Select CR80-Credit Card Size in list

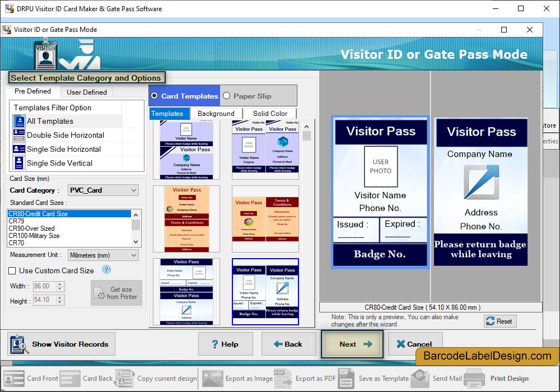pyautogui.click(x=69, y=213)
